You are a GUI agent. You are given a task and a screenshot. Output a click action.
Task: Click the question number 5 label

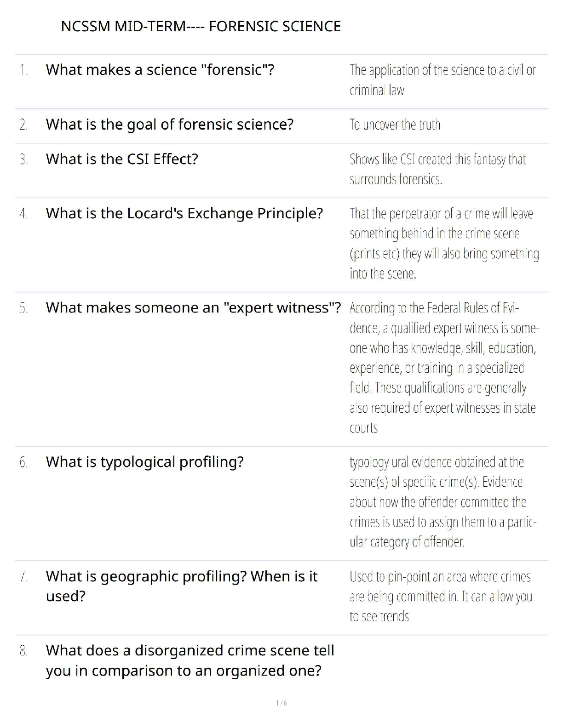click(x=24, y=308)
